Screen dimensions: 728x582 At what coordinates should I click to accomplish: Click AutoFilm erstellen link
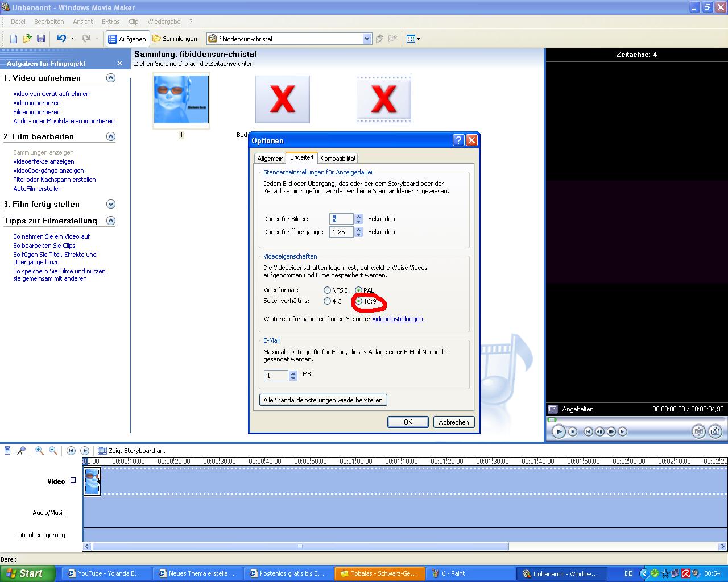tap(38, 189)
